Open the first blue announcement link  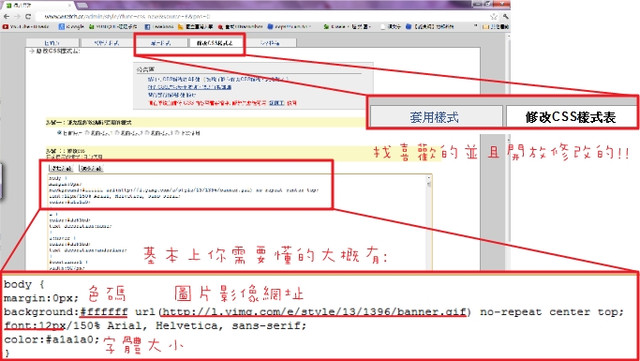(218, 79)
